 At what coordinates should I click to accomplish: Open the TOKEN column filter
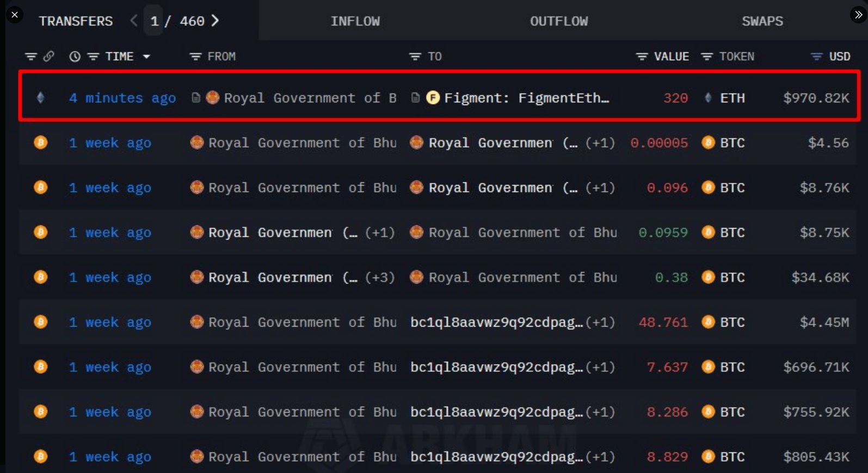point(707,57)
